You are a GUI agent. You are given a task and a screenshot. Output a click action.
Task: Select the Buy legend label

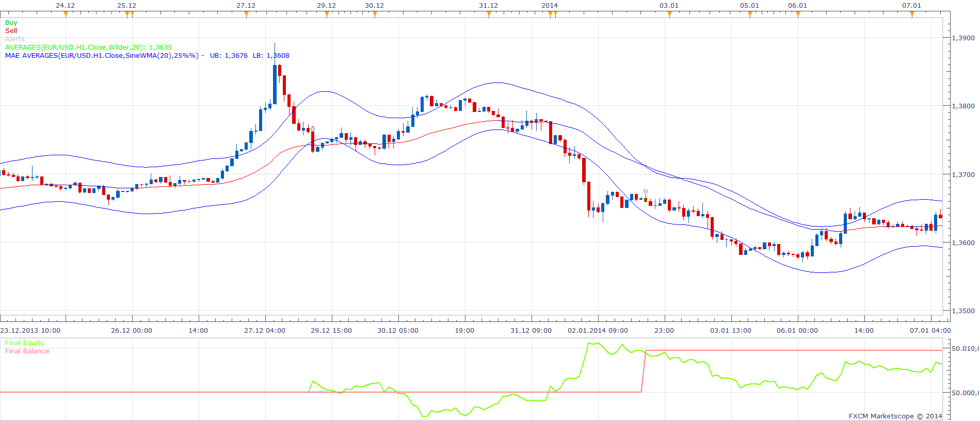(x=11, y=23)
